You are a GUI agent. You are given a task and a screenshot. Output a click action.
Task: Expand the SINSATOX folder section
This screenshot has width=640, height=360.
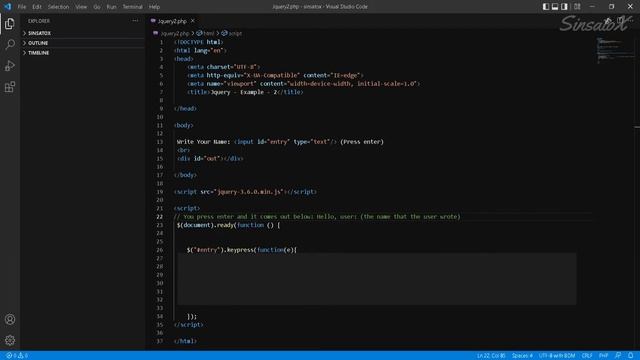(83, 33)
